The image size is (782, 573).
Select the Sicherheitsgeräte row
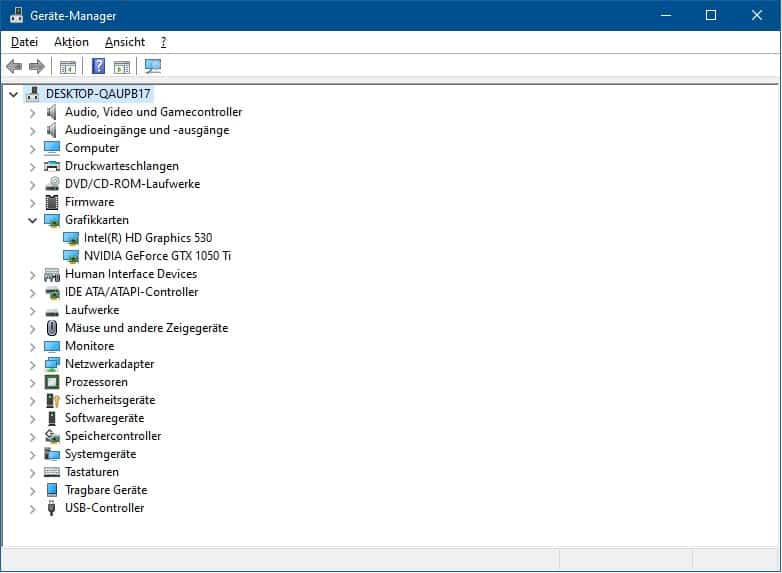(x=110, y=400)
